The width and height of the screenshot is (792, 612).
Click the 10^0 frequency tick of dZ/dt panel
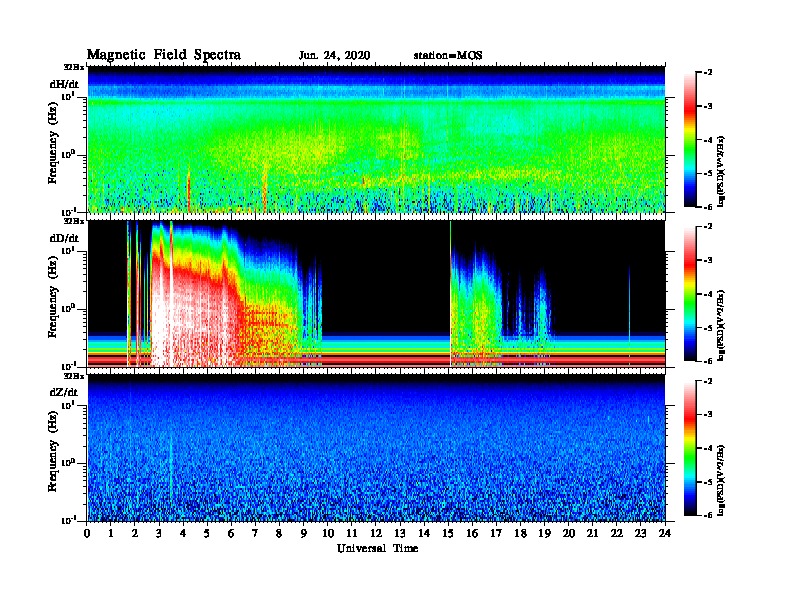pos(68,463)
